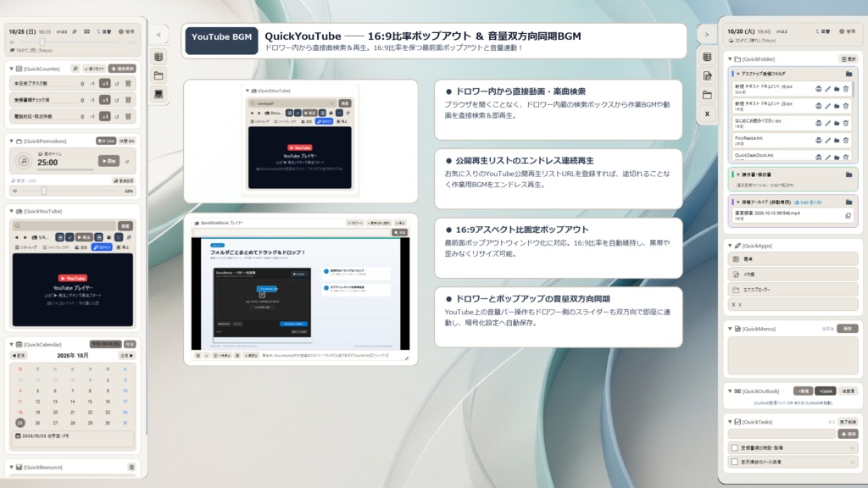Screen dimensions: 868x488
Task: Open folder of デスクトップ受領フォルダ header
Action: click(849, 74)
